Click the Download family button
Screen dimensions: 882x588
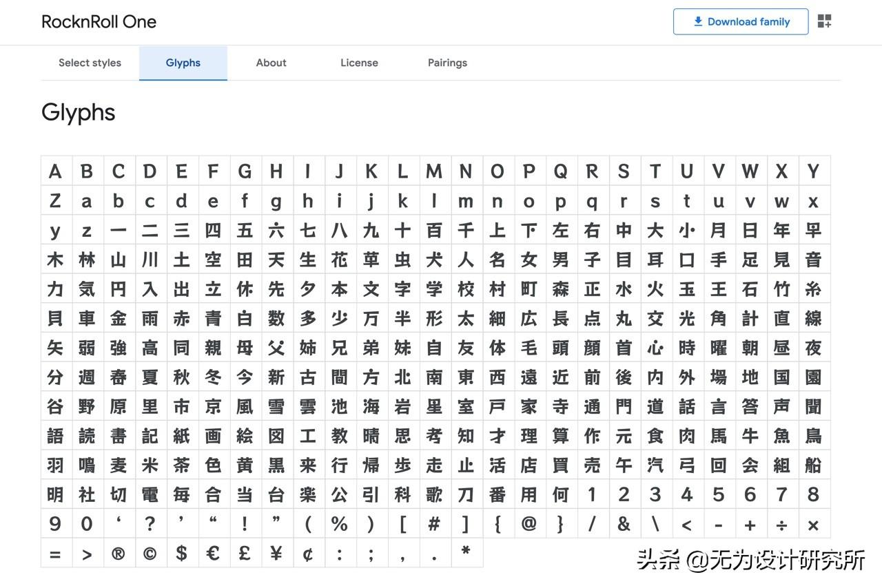coord(741,21)
